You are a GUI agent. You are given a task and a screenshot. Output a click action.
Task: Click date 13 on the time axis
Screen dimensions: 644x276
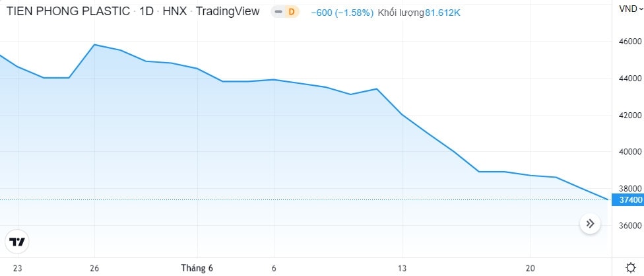pos(402,268)
